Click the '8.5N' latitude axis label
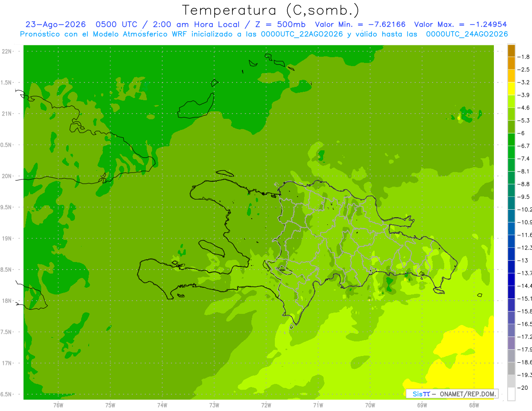Image resolution: width=532 pixels, height=411 pixels. click(x=7, y=270)
